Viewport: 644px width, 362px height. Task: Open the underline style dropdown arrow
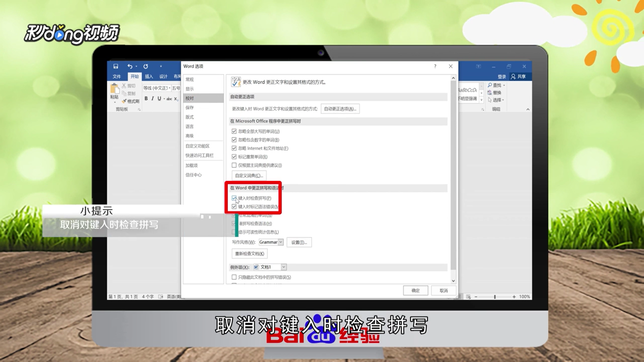click(x=164, y=99)
